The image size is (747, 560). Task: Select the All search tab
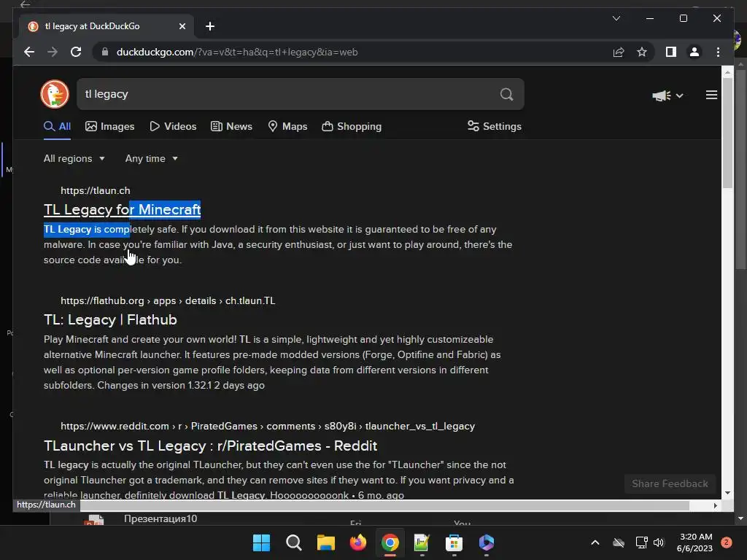[x=57, y=126]
